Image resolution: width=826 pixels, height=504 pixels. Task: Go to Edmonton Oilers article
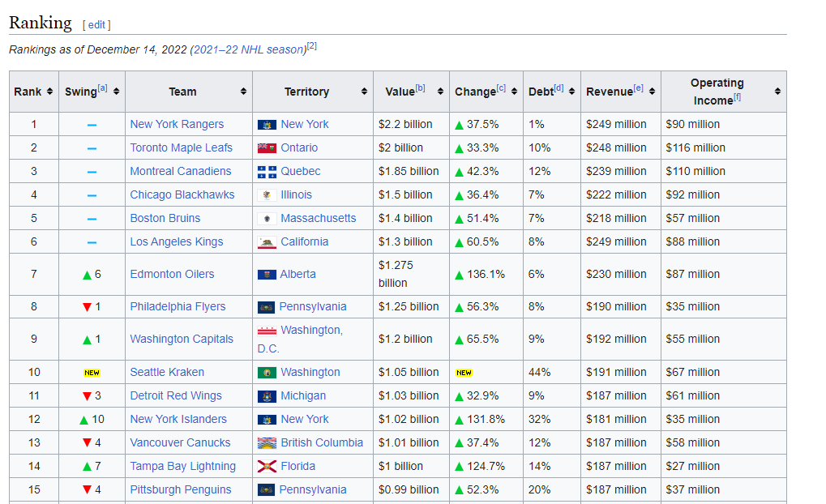pyautogui.click(x=172, y=275)
